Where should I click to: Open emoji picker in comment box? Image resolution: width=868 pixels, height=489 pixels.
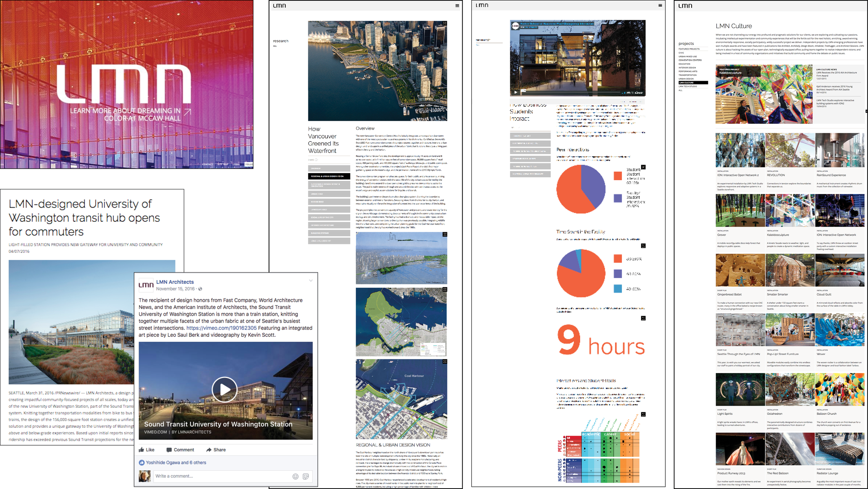(295, 477)
